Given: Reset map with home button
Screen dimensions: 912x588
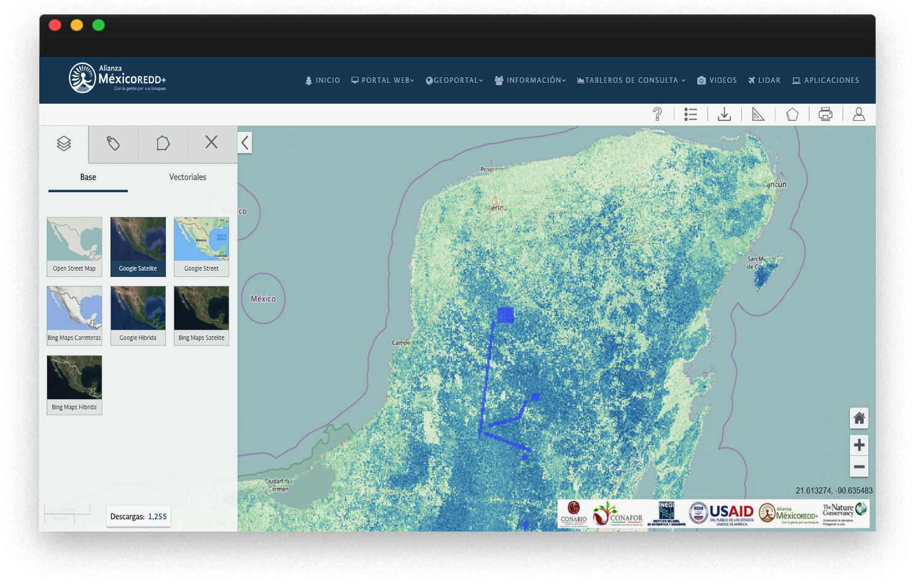Looking at the screenshot, I should [859, 419].
